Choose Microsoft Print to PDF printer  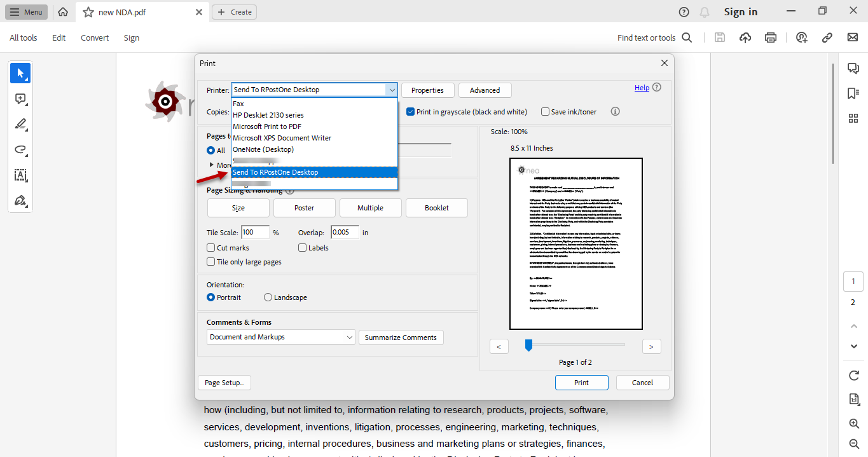pyautogui.click(x=268, y=126)
